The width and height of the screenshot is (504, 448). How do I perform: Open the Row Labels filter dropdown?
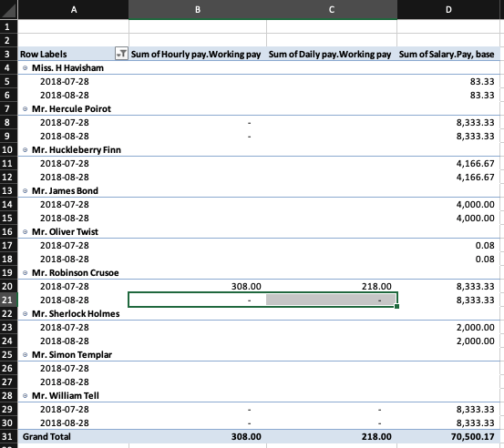click(121, 54)
